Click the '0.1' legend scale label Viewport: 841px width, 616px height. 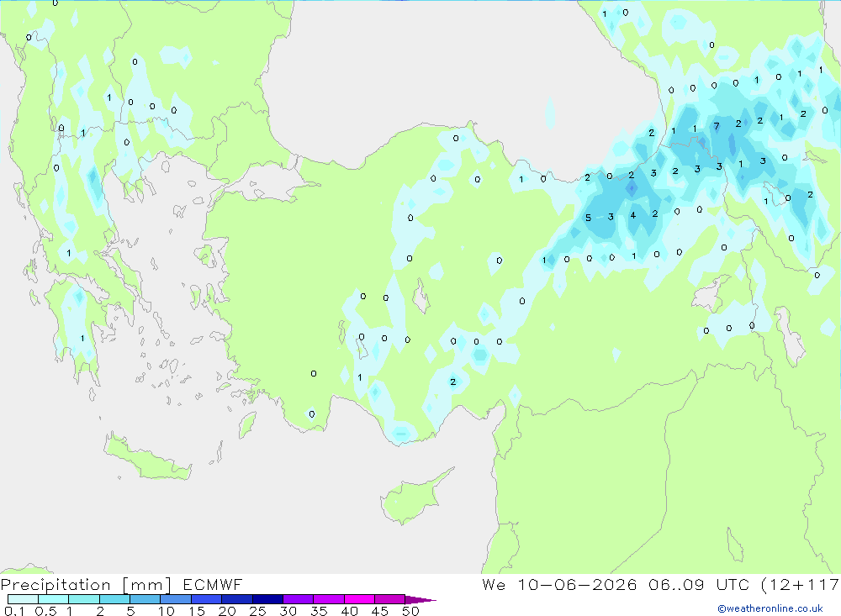[14, 611]
